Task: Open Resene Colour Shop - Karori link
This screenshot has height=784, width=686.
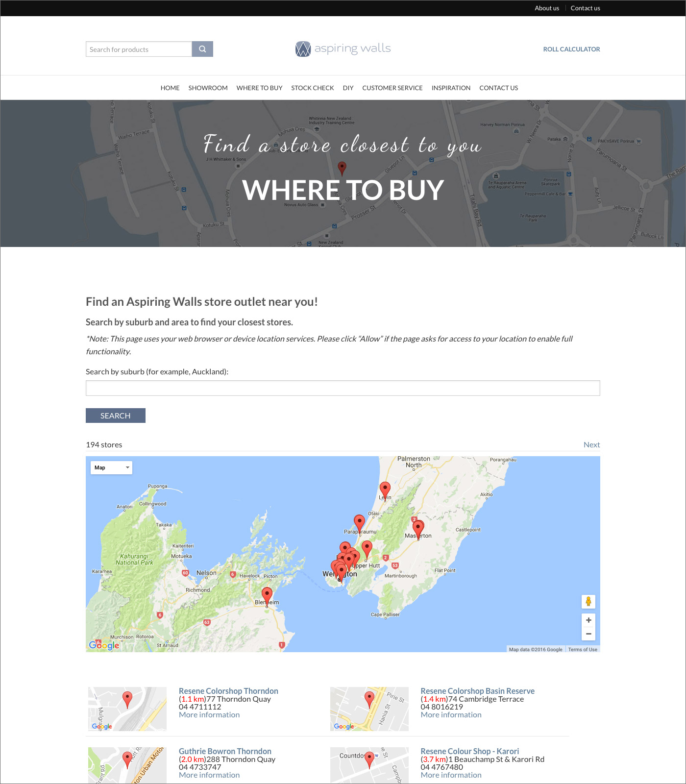Action: (x=469, y=751)
